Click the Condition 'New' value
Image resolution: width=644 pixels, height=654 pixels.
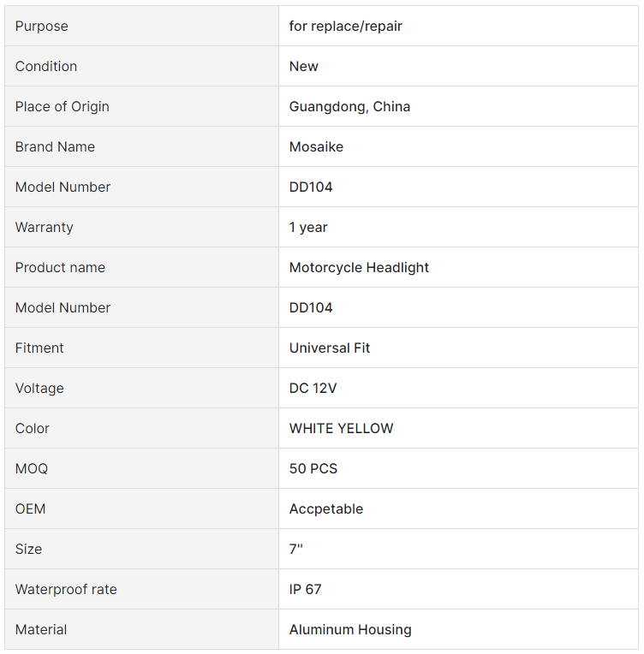point(303,66)
